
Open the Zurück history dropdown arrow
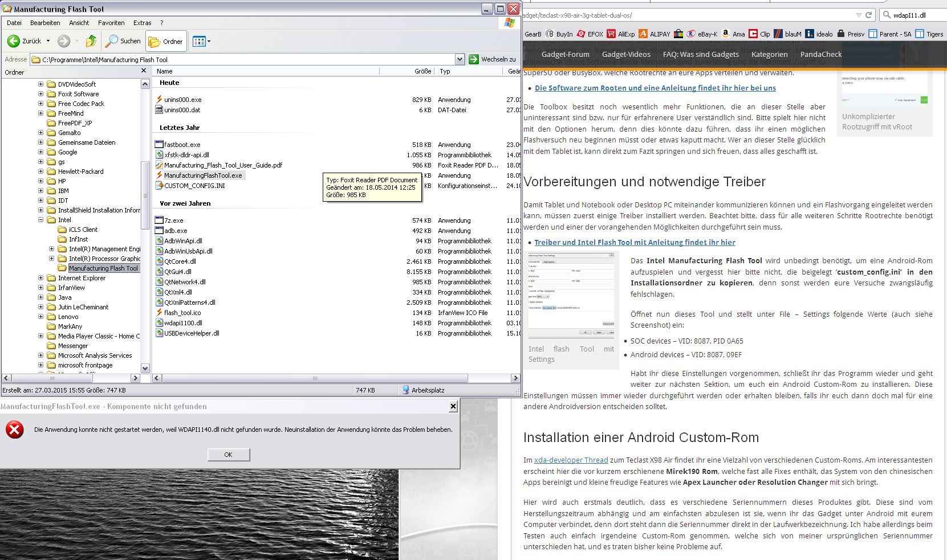[48, 41]
